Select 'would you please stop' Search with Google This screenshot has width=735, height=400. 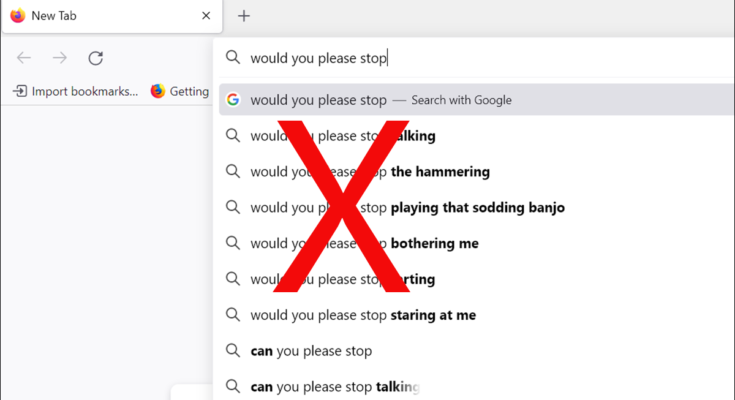(380, 100)
